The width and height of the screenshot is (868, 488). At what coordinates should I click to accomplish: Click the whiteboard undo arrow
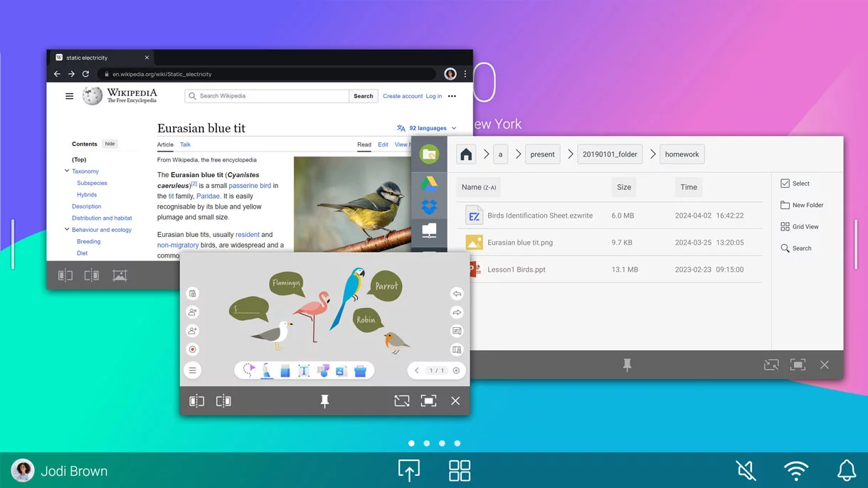tap(457, 294)
